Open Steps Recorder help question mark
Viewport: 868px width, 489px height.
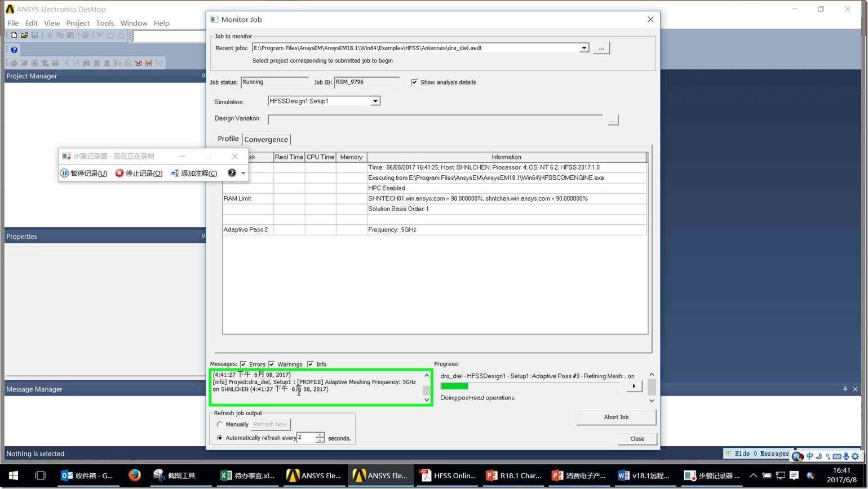click(232, 173)
